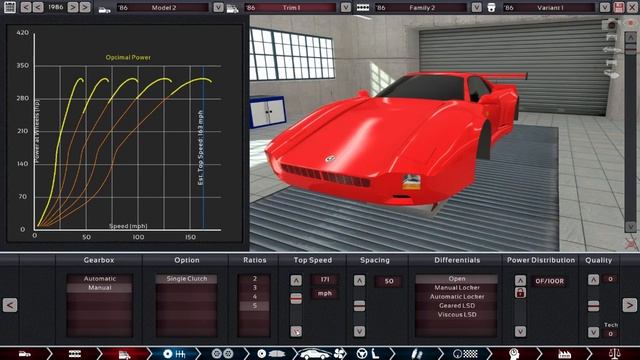Click the car model icon beside Model 2

[105, 9]
